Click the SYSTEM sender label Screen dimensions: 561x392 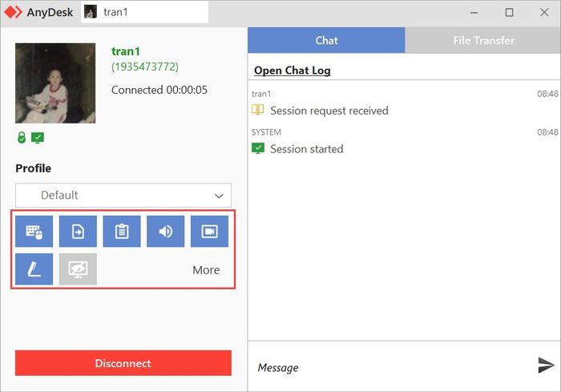(x=266, y=132)
